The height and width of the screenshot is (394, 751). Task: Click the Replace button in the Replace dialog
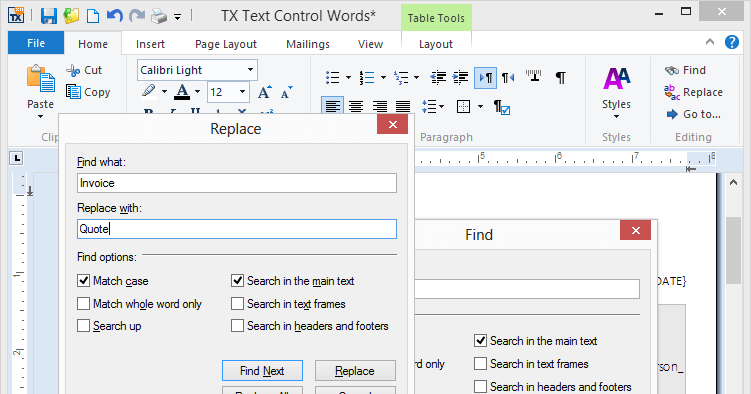355,371
